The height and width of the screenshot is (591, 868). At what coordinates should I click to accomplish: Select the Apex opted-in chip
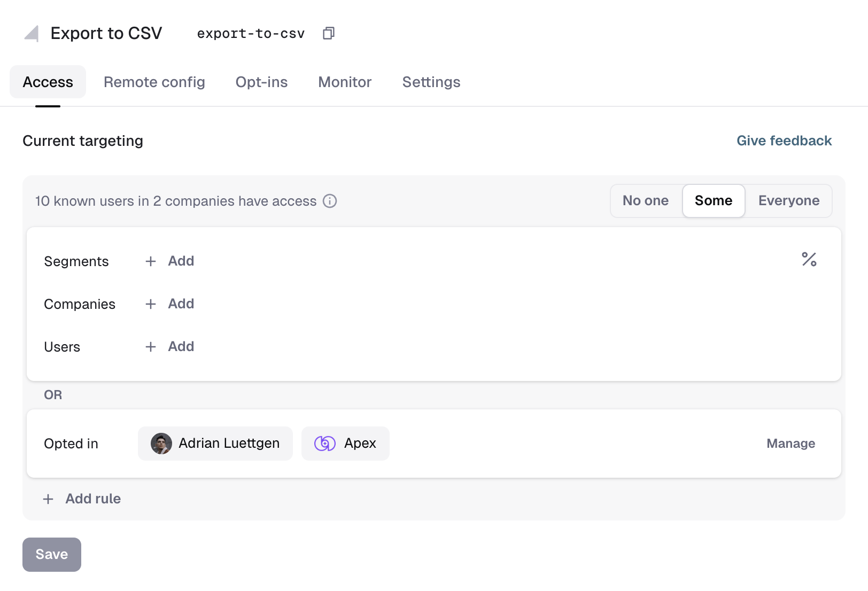pos(345,444)
